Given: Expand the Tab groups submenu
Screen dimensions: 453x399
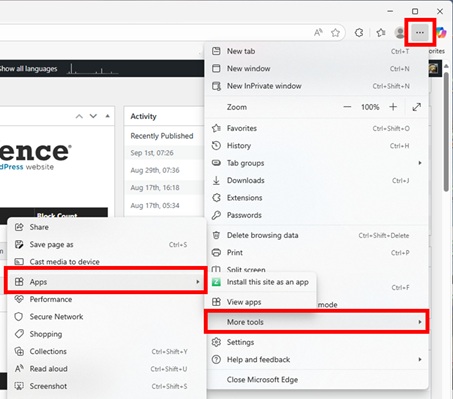Looking at the screenshot, I should tap(316, 163).
